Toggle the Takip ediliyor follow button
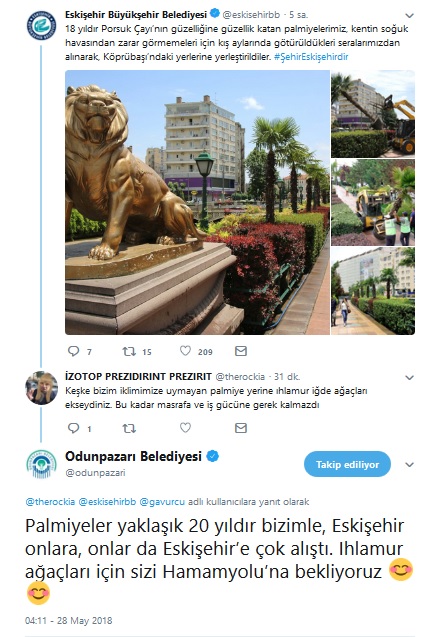This screenshot has width=437, height=637. coord(347,464)
